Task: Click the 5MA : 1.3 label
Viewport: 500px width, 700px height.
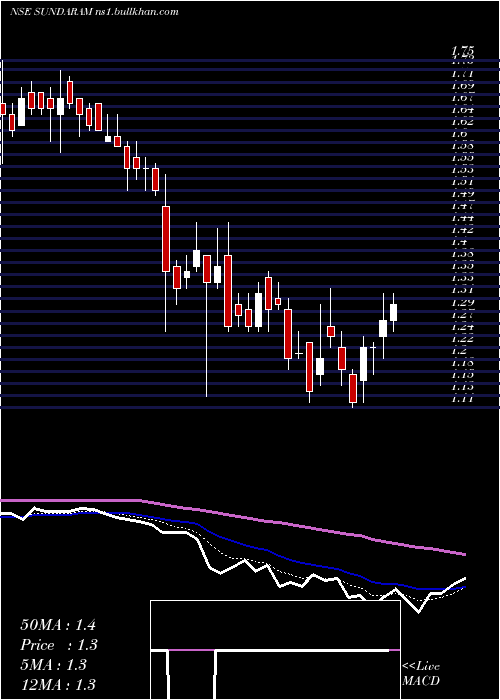Action: pyautogui.click(x=53, y=665)
